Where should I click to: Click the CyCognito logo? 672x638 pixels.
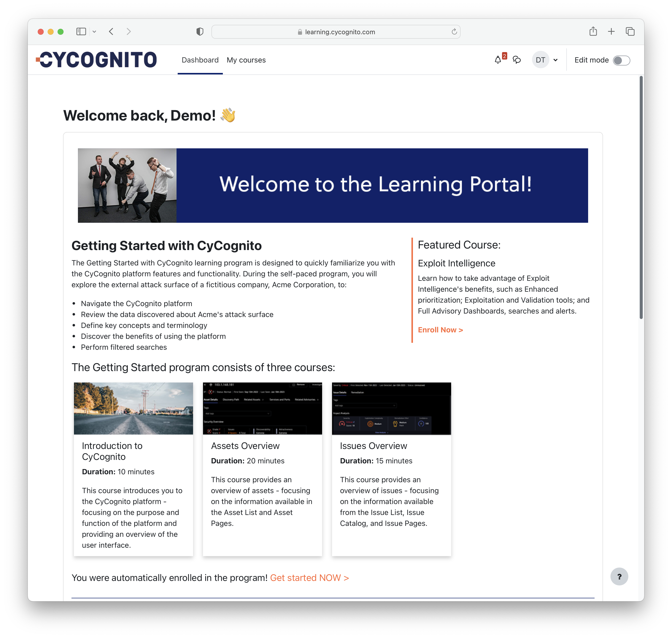pos(97,60)
